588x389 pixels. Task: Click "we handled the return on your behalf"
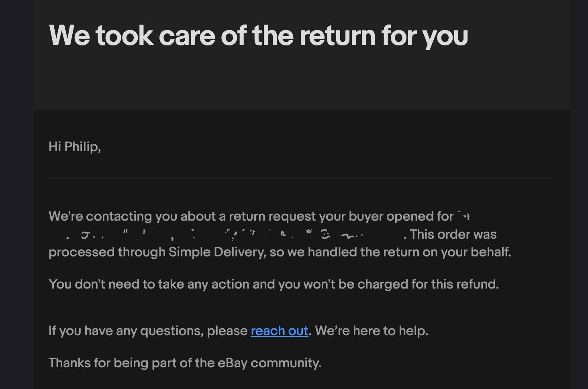(409, 252)
